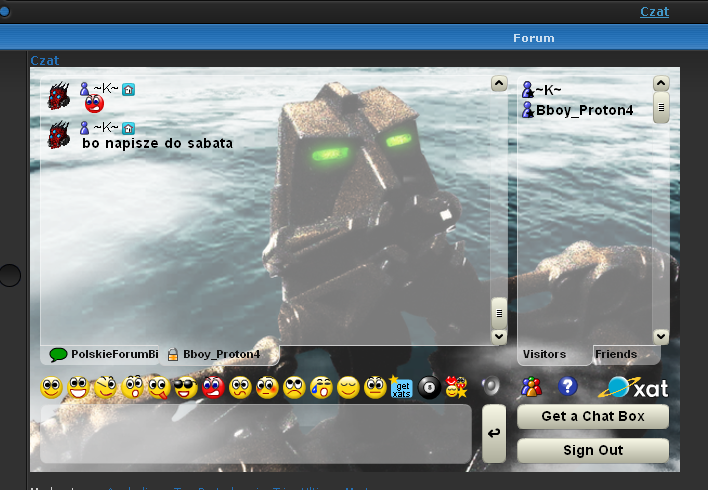This screenshot has width=708, height=490.
Task: Click the red angry smiley in first message
Action: coord(94,104)
